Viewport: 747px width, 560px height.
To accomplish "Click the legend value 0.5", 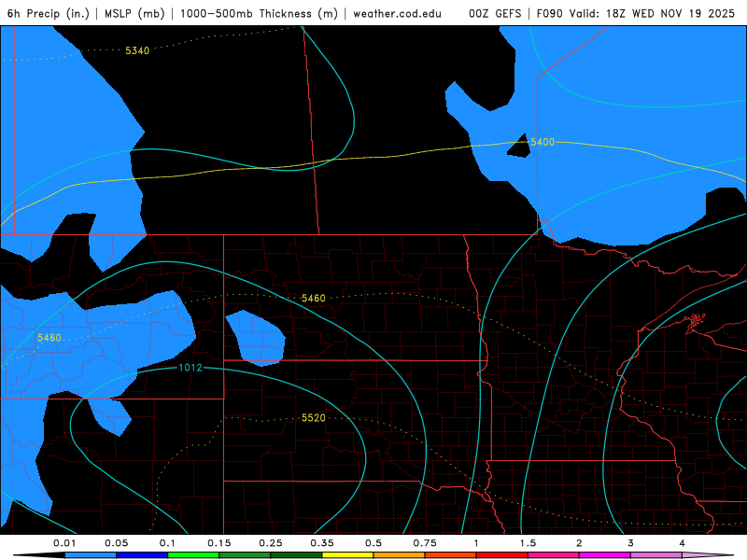I will pyautogui.click(x=373, y=543).
